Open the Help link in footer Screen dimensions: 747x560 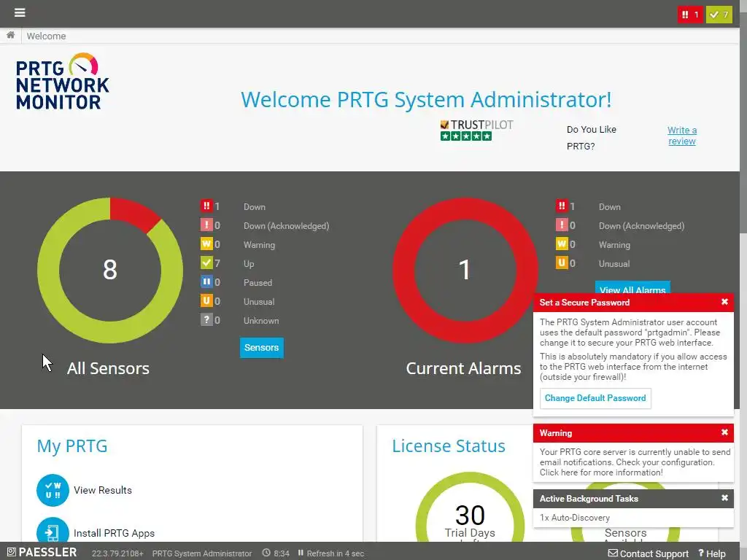(712, 553)
